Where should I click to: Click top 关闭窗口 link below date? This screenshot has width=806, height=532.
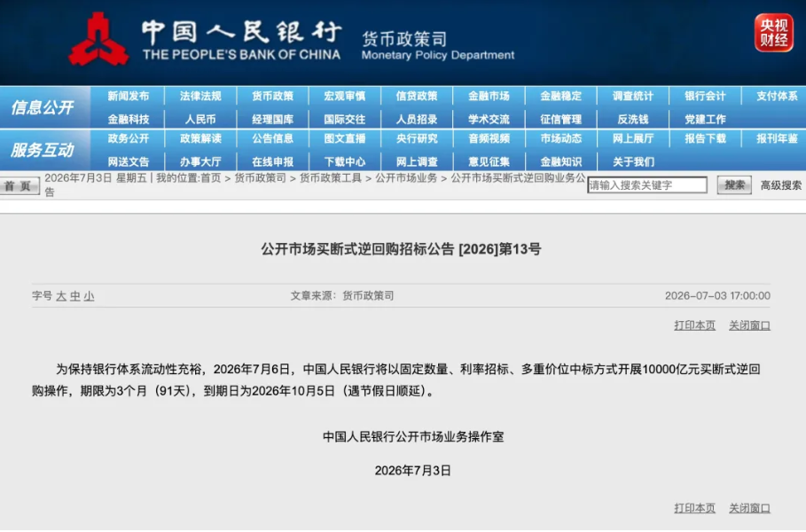pyautogui.click(x=749, y=325)
